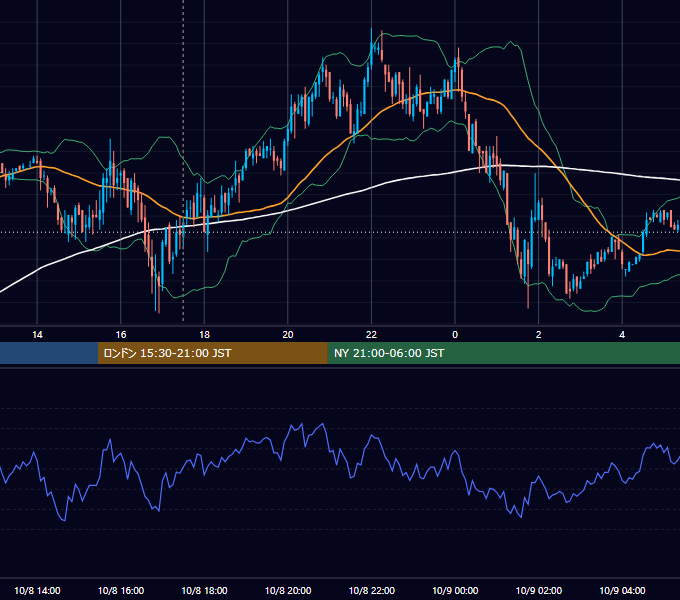Click the 4 hour label on price chart axis
This screenshot has height=600, width=680.
point(622,335)
